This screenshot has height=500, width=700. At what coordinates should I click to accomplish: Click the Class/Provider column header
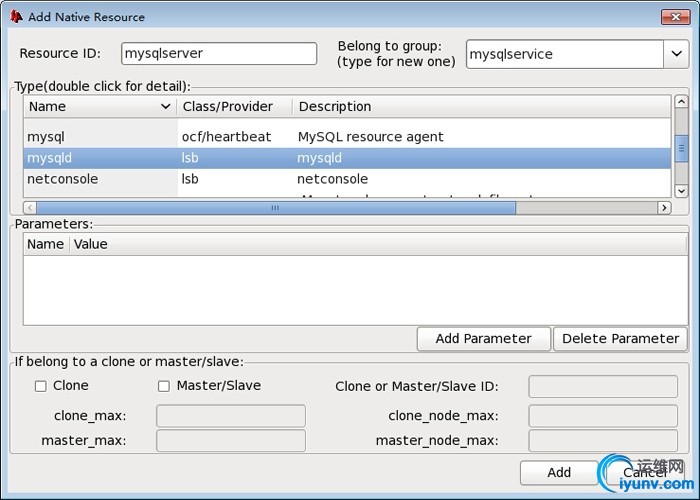pyautogui.click(x=234, y=107)
